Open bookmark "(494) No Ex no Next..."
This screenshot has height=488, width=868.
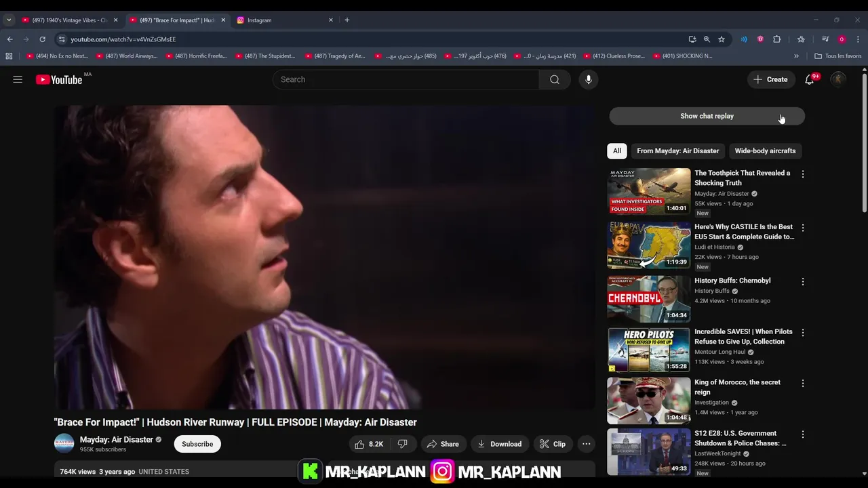(x=57, y=56)
